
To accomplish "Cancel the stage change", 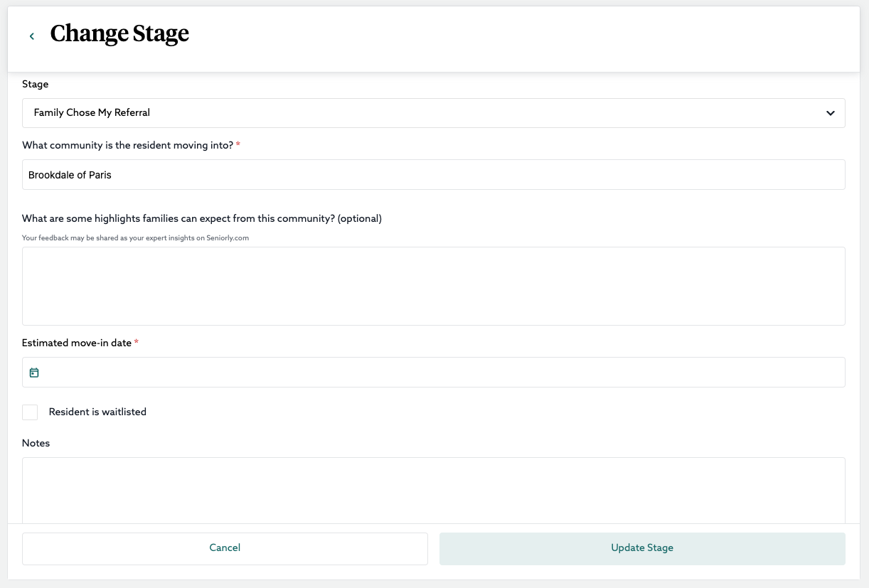I will coord(225,547).
